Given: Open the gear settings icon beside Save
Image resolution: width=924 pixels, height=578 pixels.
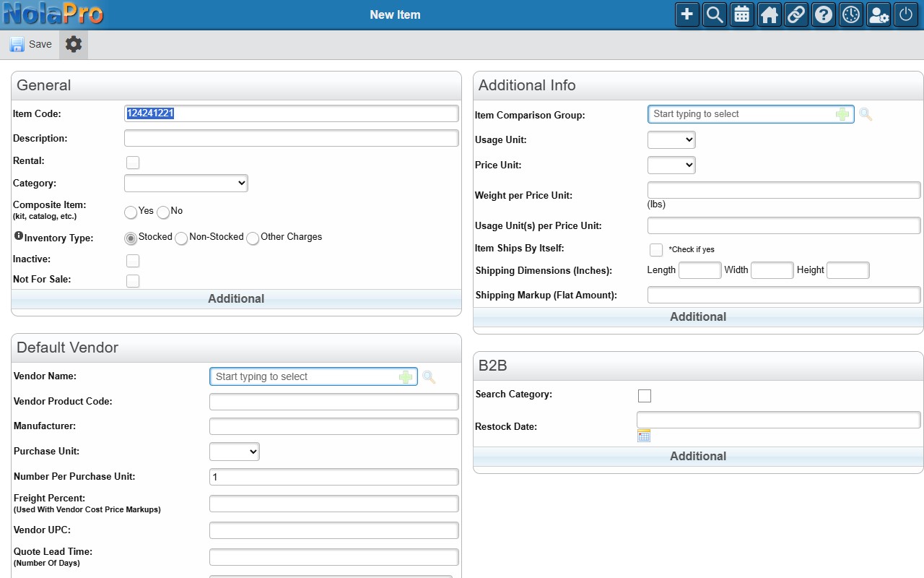Looking at the screenshot, I should [74, 44].
